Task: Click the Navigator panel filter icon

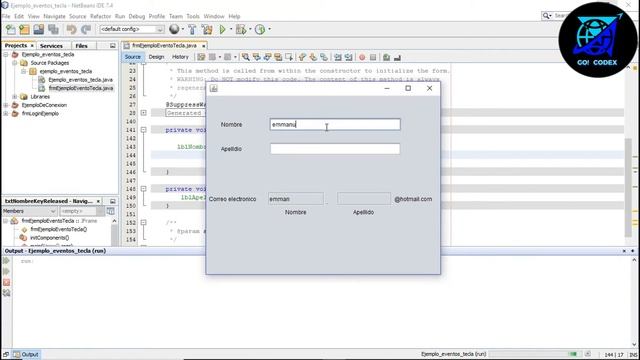Action: click(110, 211)
